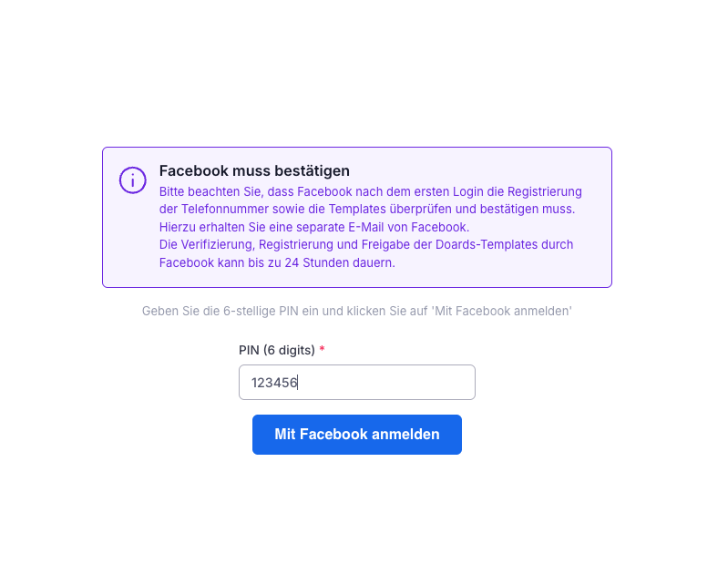This screenshot has width=728, height=585.
Task: Click the line 'Facebook kann bis zu 24 Stunden dauern'
Action: click(277, 262)
